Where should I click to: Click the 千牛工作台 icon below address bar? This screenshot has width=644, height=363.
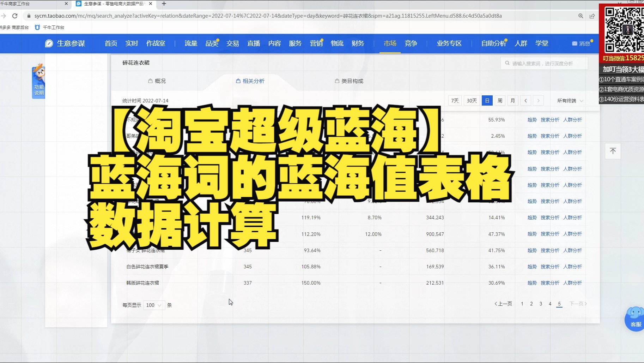point(37,27)
